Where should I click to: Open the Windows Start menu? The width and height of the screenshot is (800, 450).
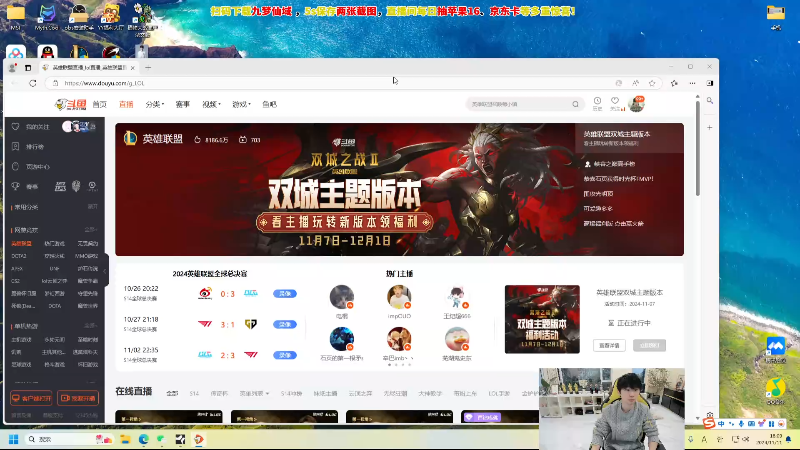(14, 439)
